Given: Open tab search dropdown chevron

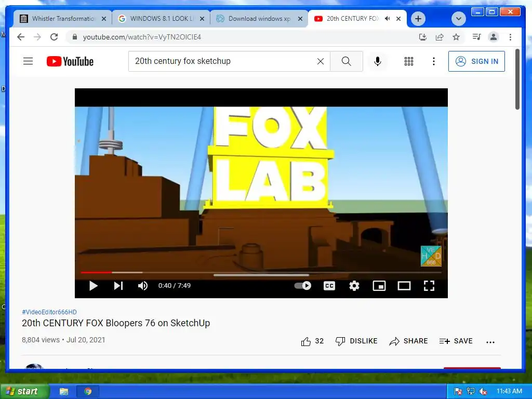Looking at the screenshot, I should point(458,19).
